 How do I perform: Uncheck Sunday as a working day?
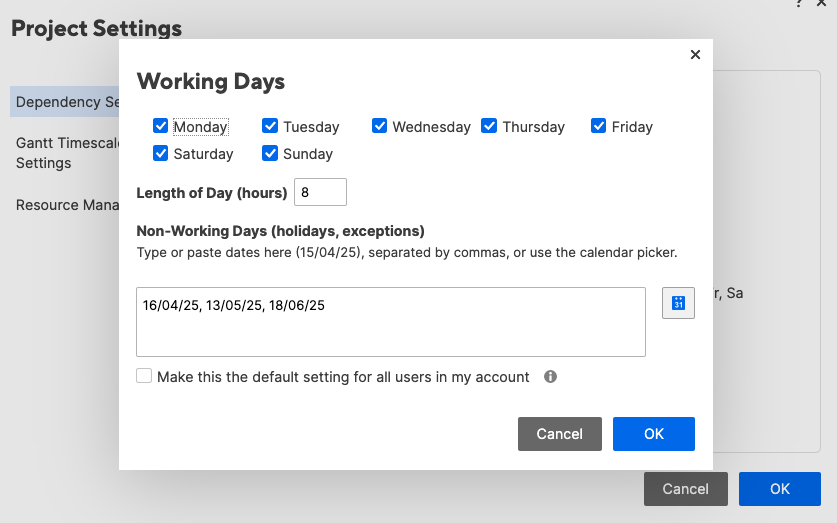click(x=270, y=153)
